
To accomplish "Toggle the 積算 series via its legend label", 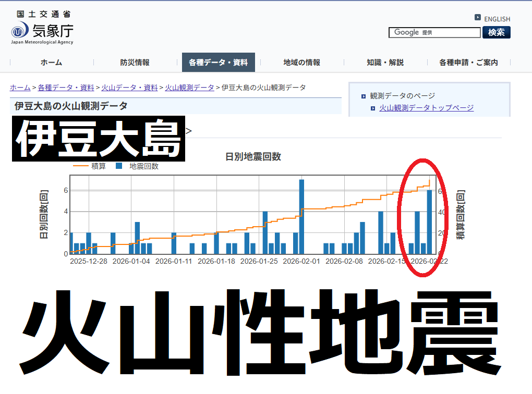I will coord(99,166).
